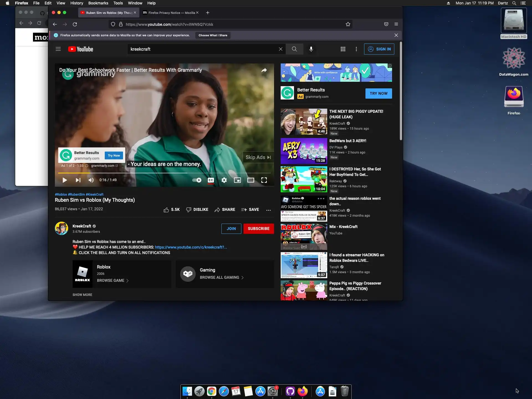Open the three-dot more actions below video
Viewport: 532px width, 399px height.
(x=268, y=210)
